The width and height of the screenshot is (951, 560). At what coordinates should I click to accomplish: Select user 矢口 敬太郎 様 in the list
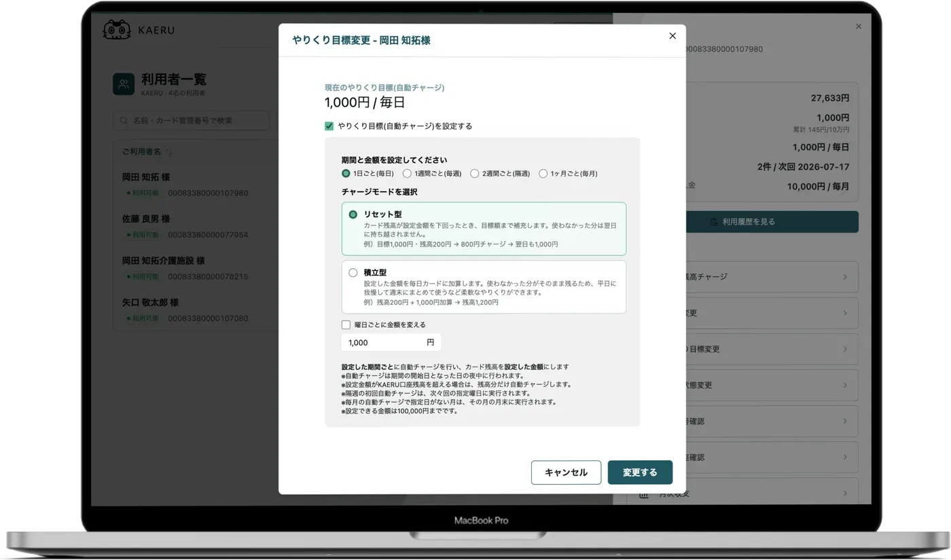pyautogui.click(x=150, y=302)
